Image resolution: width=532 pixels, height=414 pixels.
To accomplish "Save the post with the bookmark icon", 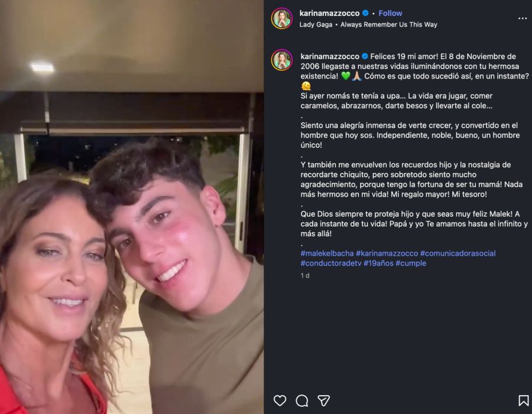I will [x=524, y=400].
